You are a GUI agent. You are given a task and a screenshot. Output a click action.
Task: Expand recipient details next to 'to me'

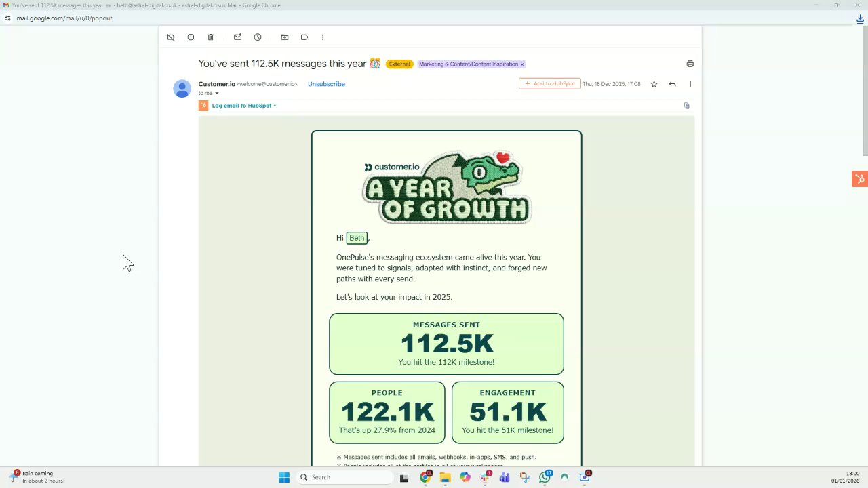217,94
